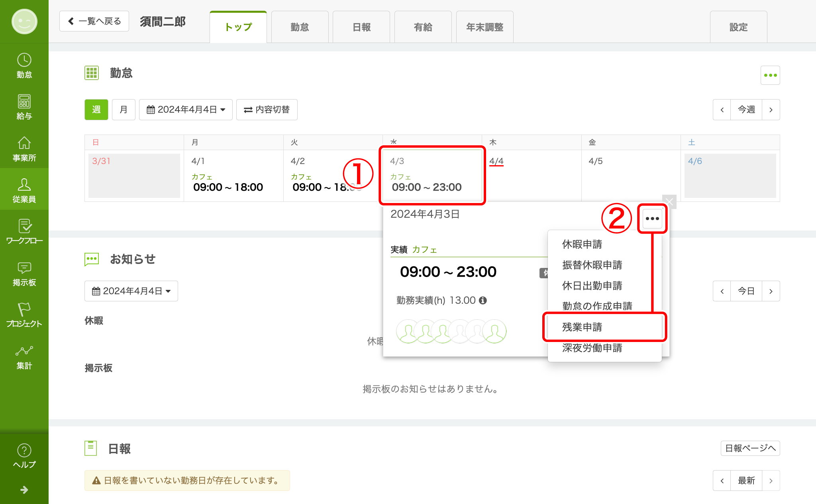Switch to the 有給 tab

[x=423, y=27]
